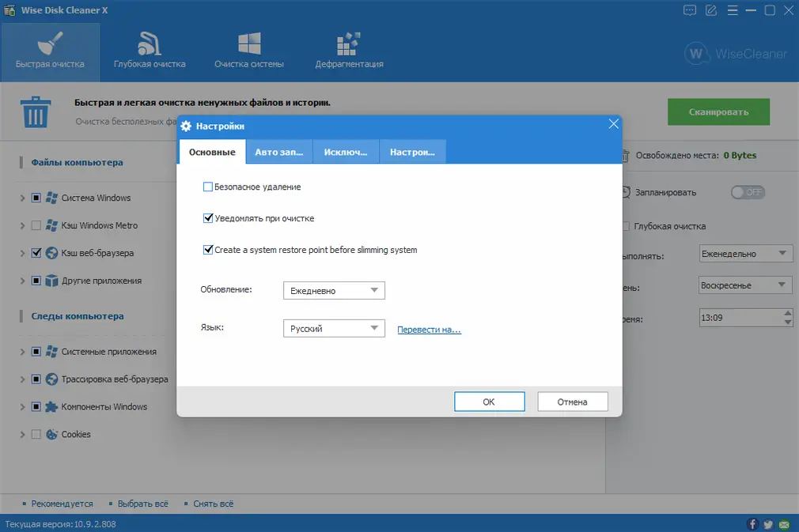Open the feedback chat icon in title bar
This screenshot has width=799, height=532.
pos(691,10)
